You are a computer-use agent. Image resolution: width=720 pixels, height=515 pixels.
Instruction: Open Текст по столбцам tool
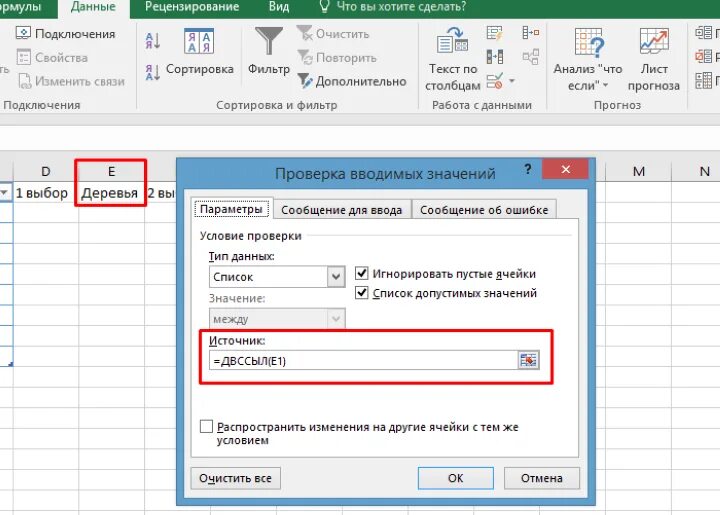pos(453,59)
